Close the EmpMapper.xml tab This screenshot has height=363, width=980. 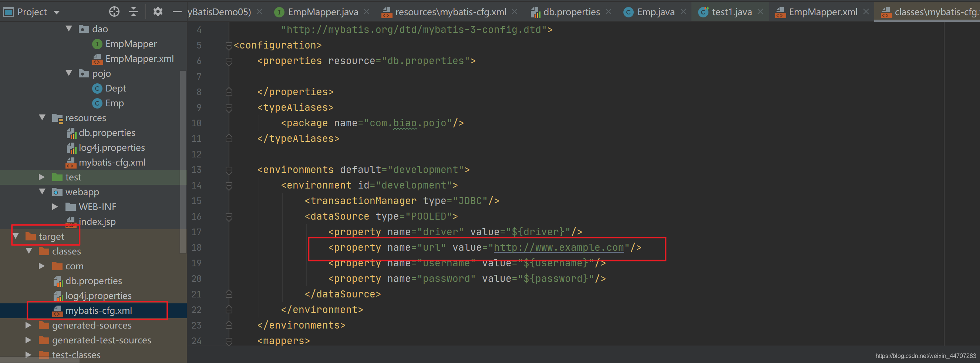point(866,12)
